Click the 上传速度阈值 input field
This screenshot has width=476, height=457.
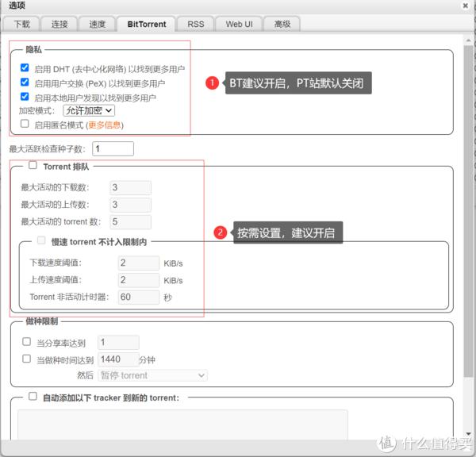pos(138,280)
